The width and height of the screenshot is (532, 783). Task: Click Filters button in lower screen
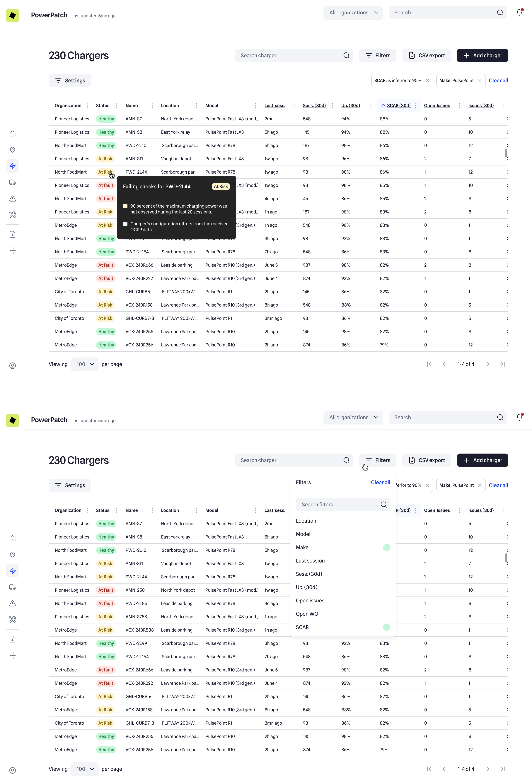tap(378, 460)
